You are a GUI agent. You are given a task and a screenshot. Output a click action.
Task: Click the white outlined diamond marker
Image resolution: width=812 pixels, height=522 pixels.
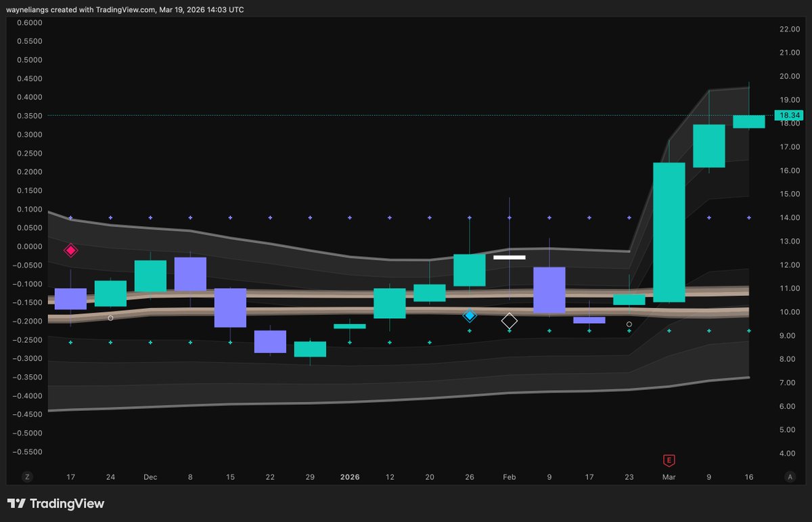(x=510, y=321)
